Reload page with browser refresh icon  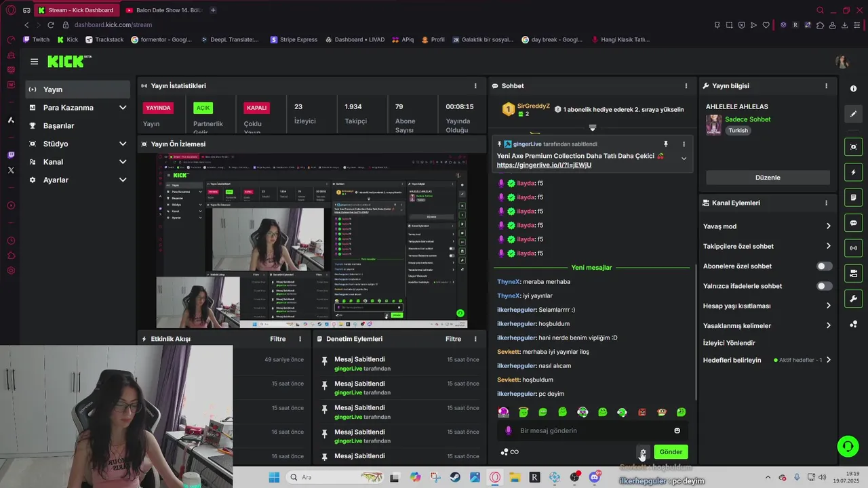(x=50, y=25)
